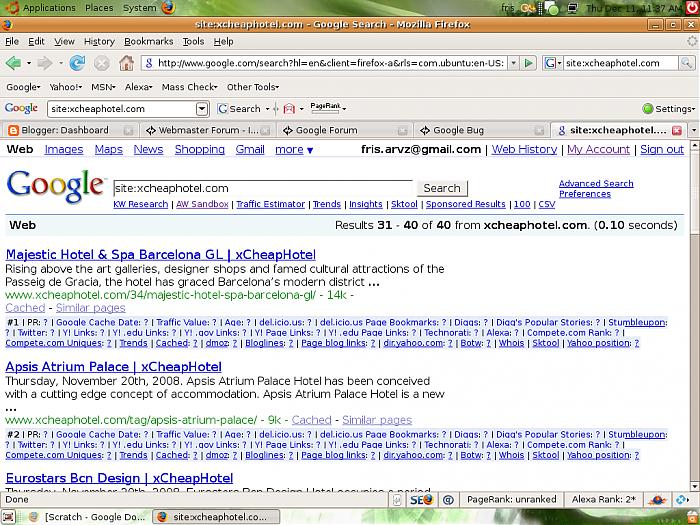The height and width of the screenshot is (525, 700).
Task: Click Alexa Rank status bar entry
Action: [x=604, y=500]
